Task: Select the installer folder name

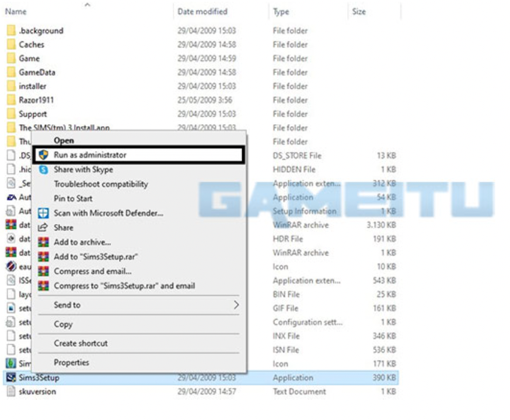Action: (x=33, y=86)
